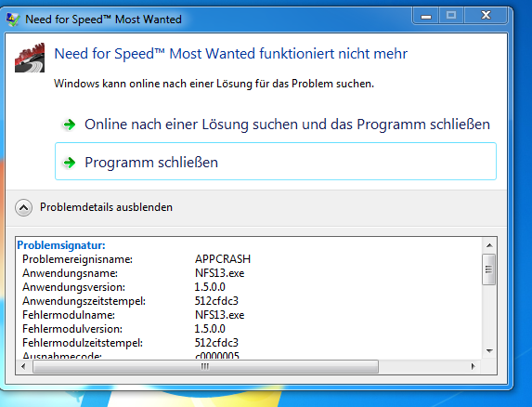Click the Problemereignisname: label
The height and width of the screenshot is (407, 532).
pyautogui.click(x=77, y=259)
